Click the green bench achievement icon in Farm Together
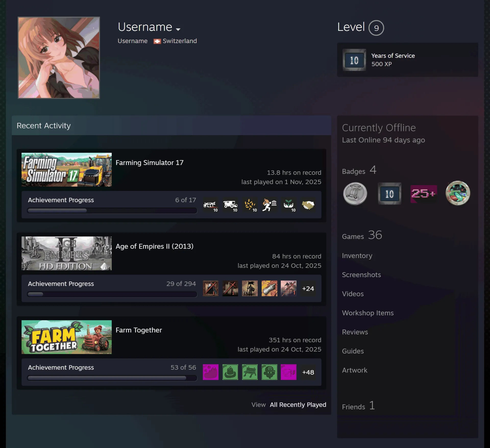The width and height of the screenshot is (490, 448). (250, 372)
